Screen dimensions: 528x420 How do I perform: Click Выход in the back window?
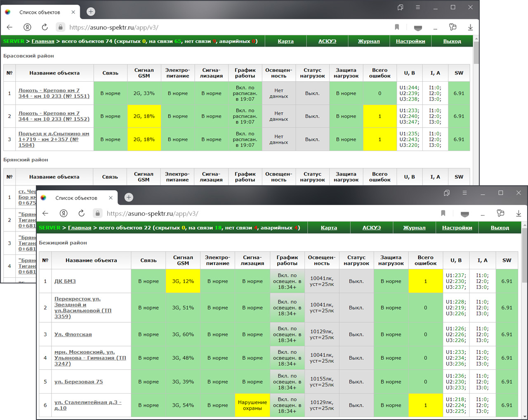tap(452, 41)
